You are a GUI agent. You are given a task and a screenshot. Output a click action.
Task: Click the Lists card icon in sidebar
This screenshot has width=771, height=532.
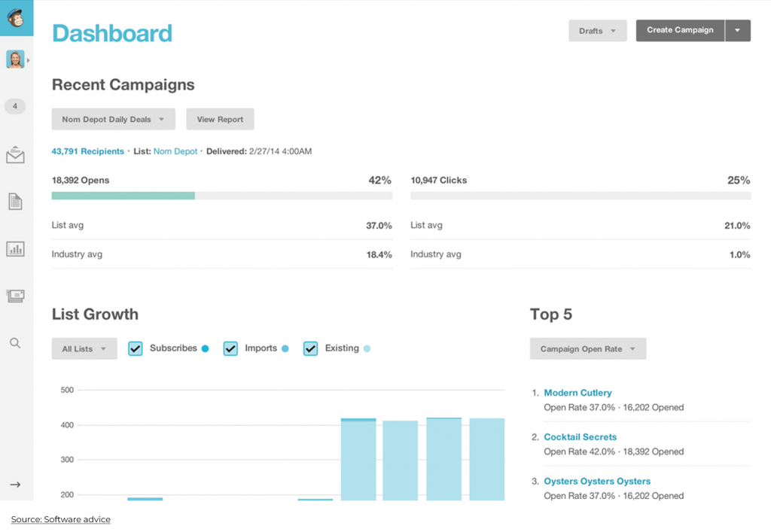[x=15, y=296]
